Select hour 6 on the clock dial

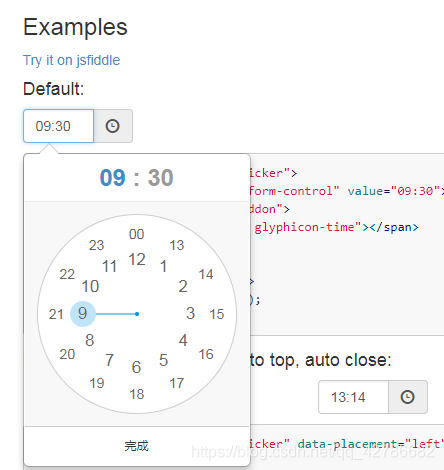[x=136, y=367]
